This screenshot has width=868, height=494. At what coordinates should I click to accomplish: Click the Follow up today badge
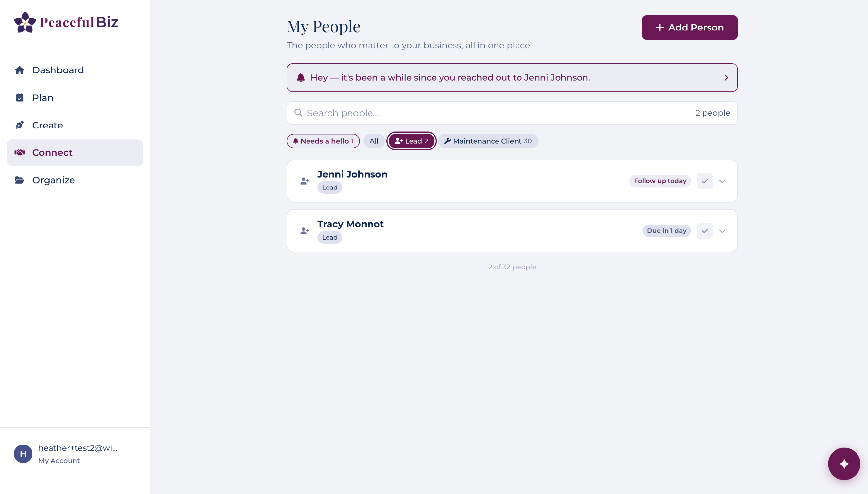660,181
